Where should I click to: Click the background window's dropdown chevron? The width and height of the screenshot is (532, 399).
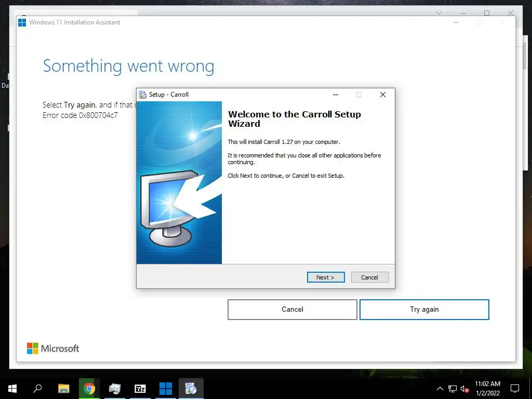point(438,13)
